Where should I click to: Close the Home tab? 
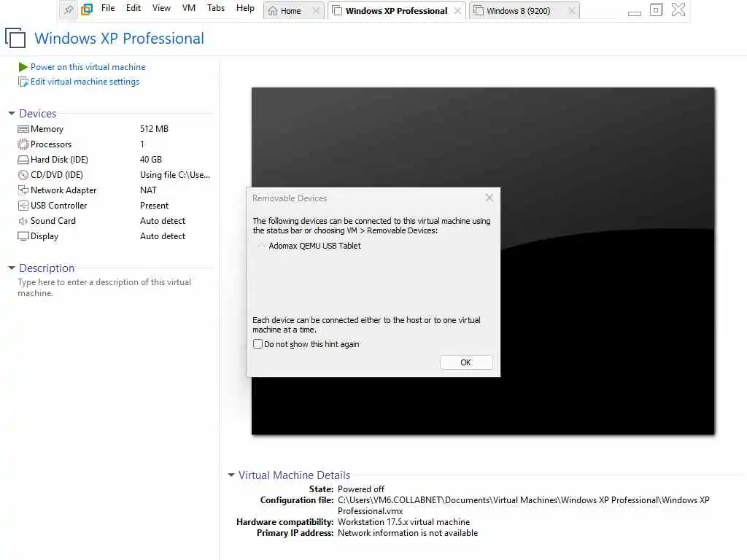[316, 10]
